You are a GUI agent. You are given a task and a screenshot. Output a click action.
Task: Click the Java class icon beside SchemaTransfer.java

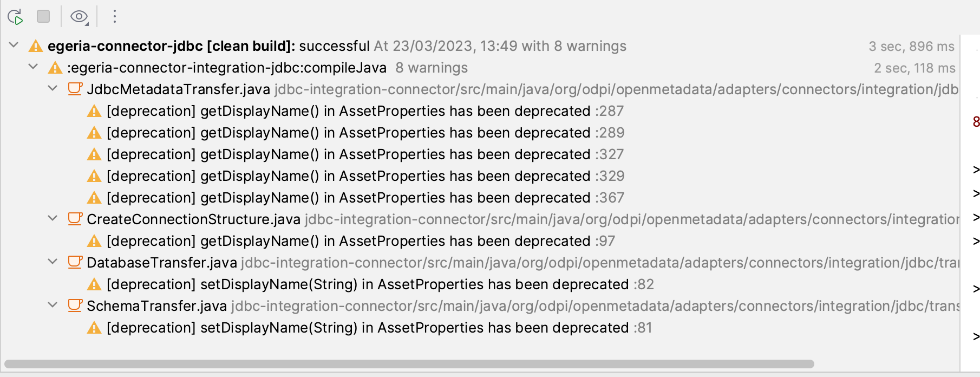click(74, 306)
